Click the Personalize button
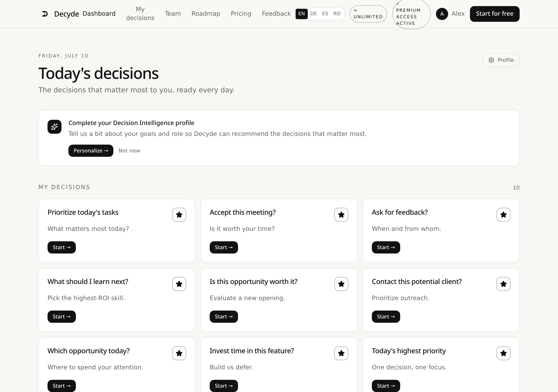Screen dimensions: 558x392 [x=91, y=151]
